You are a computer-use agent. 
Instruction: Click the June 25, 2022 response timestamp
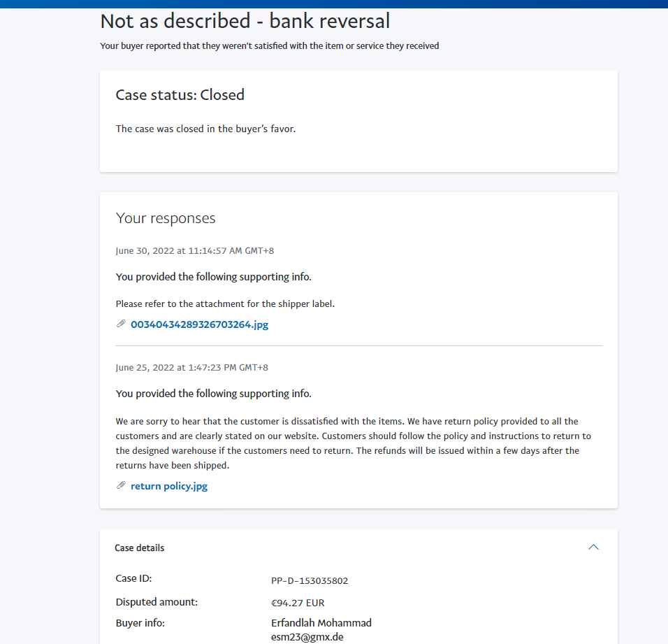pos(191,367)
